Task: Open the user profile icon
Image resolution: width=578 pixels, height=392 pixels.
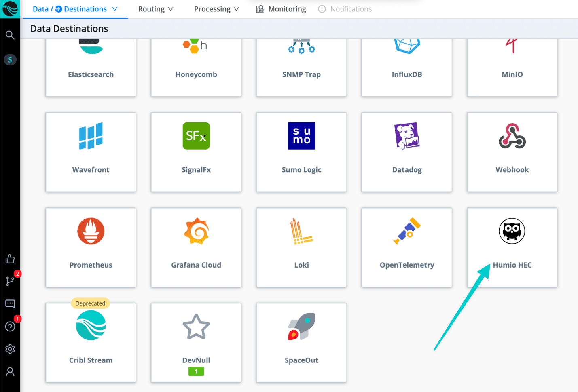Action: [10, 372]
